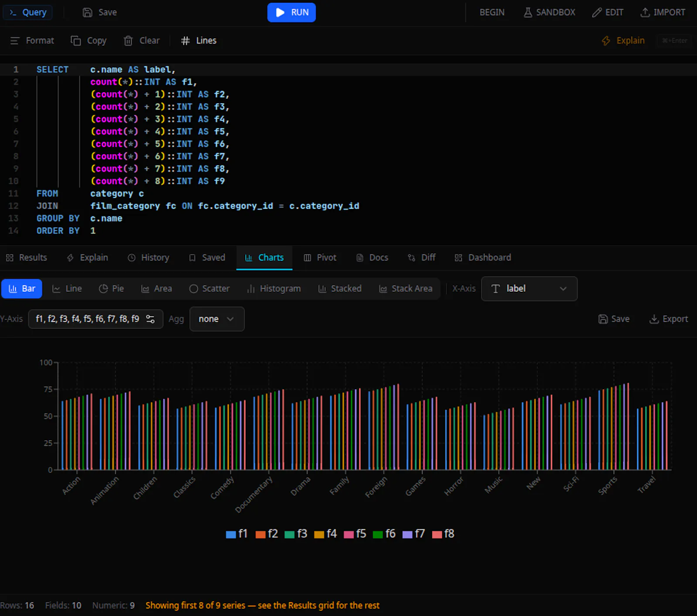Screen dimensions: 697x616
Task: Open the Pivot tab
Action: [x=320, y=258]
